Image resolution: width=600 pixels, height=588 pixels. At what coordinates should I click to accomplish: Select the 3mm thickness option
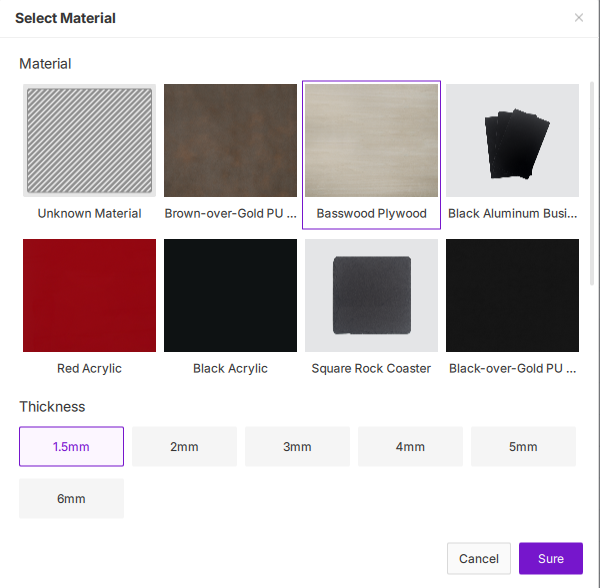click(x=297, y=447)
